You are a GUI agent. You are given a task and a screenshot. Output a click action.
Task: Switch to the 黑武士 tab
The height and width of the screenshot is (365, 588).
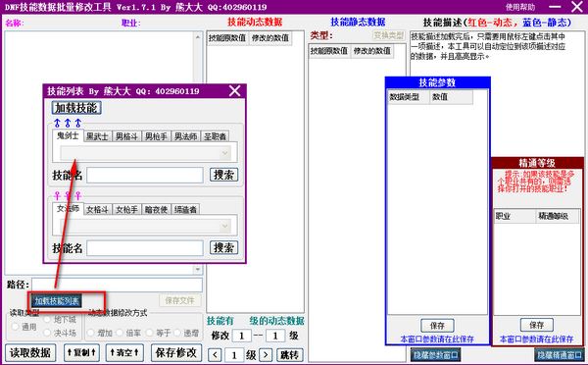click(97, 136)
